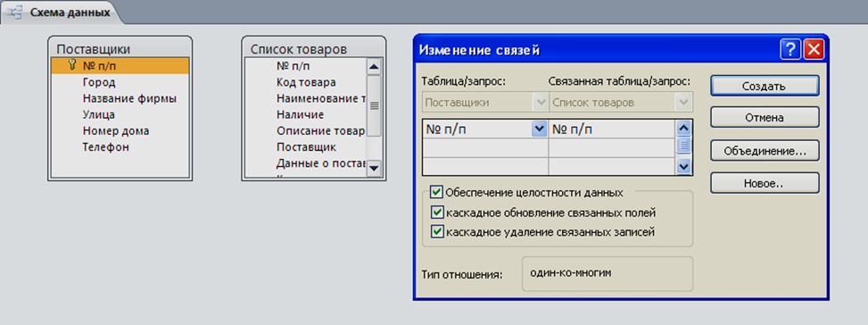Open the Поставщики table dropdown

pyautogui.click(x=540, y=103)
